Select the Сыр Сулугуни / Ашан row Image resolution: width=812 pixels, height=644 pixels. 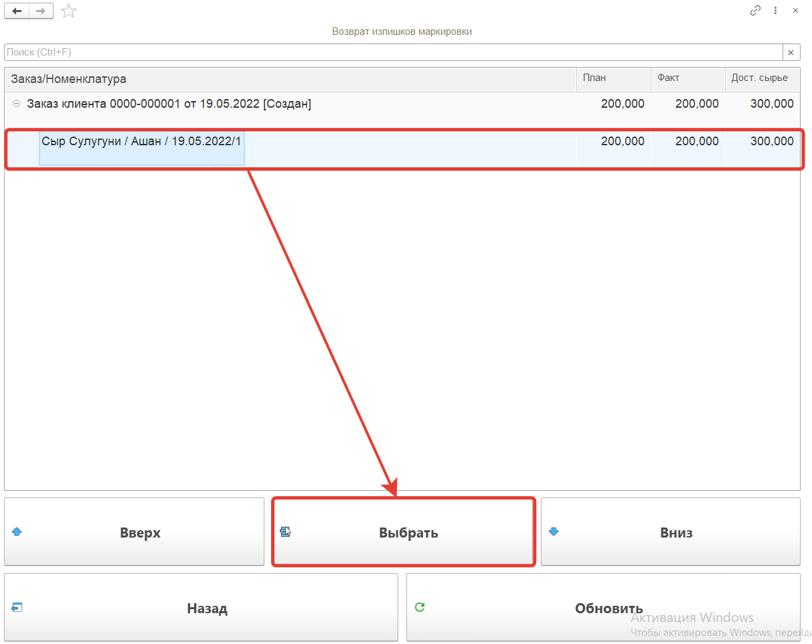click(141, 142)
